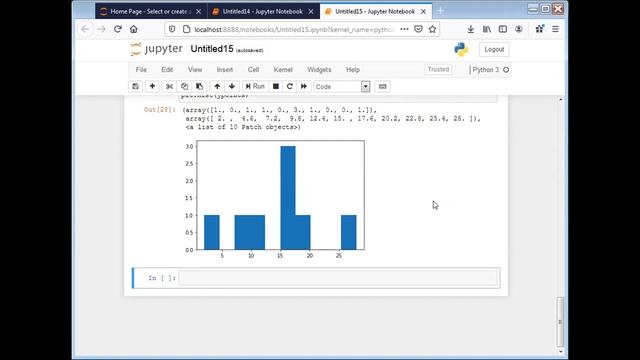This screenshot has height=360, width=640.
Task: Open the File menu
Action: 141,70
